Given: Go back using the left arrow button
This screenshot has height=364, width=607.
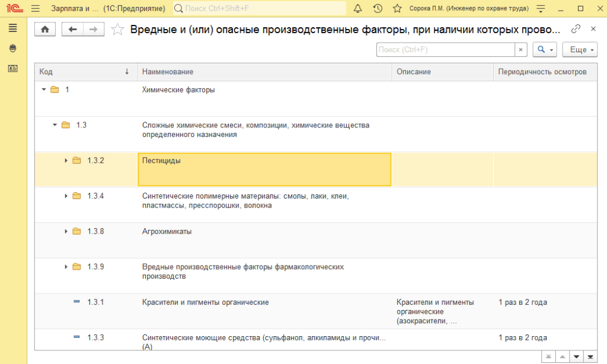Looking at the screenshot, I should point(73,30).
